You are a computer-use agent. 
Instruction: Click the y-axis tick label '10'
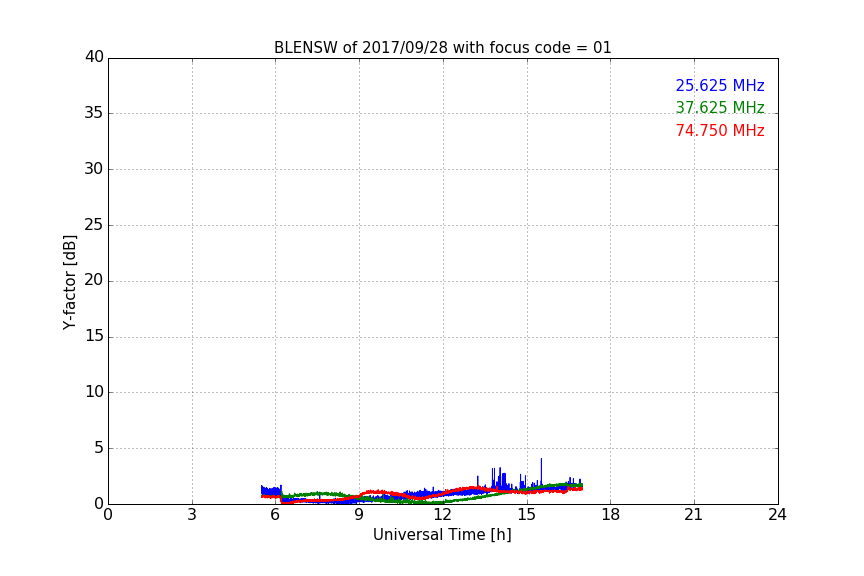(94, 392)
